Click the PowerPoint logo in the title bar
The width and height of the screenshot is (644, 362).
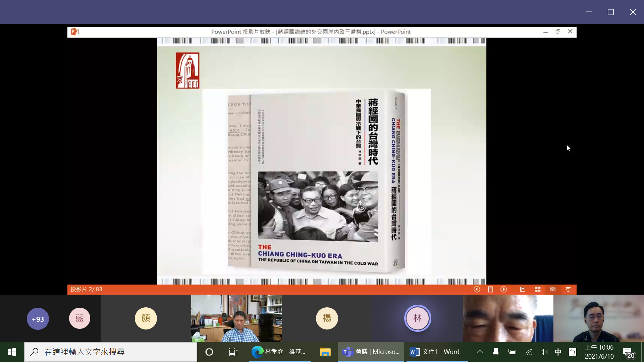pos(74,32)
